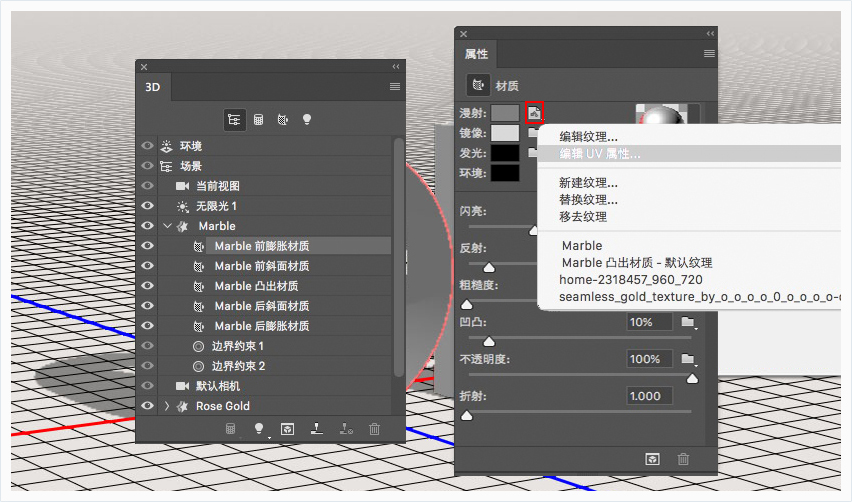This screenshot has width=852, height=502.
Task: Filter 3D panel by materials
Action: coord(283,120)
